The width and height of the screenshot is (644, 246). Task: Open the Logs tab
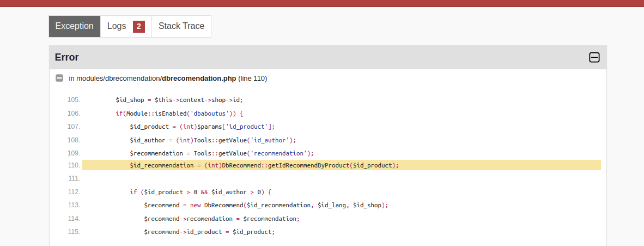click(117, 26)
